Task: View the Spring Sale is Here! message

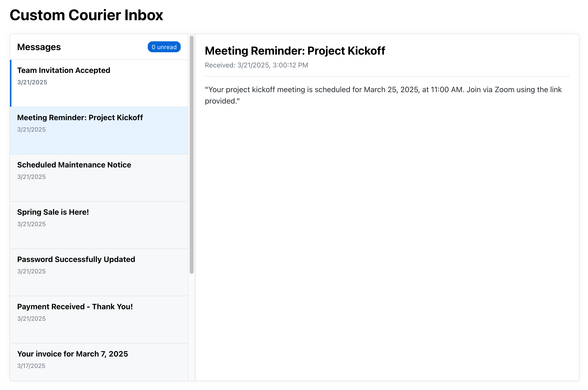Action: click(x=53, y=212)
